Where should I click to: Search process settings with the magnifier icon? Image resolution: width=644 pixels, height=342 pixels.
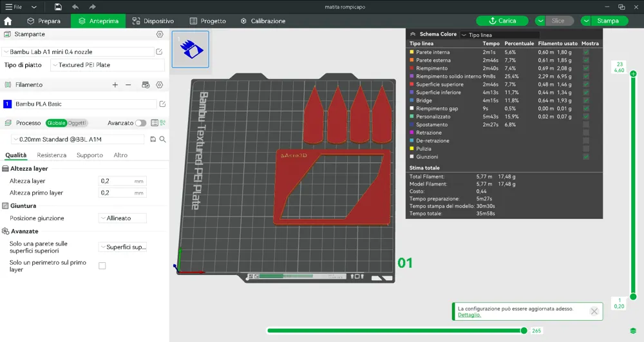click(x=163, y=139)
